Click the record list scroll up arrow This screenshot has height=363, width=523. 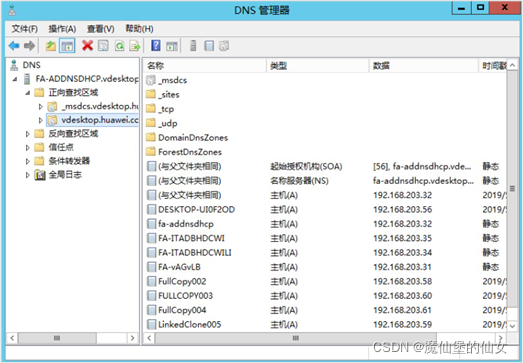513,65
